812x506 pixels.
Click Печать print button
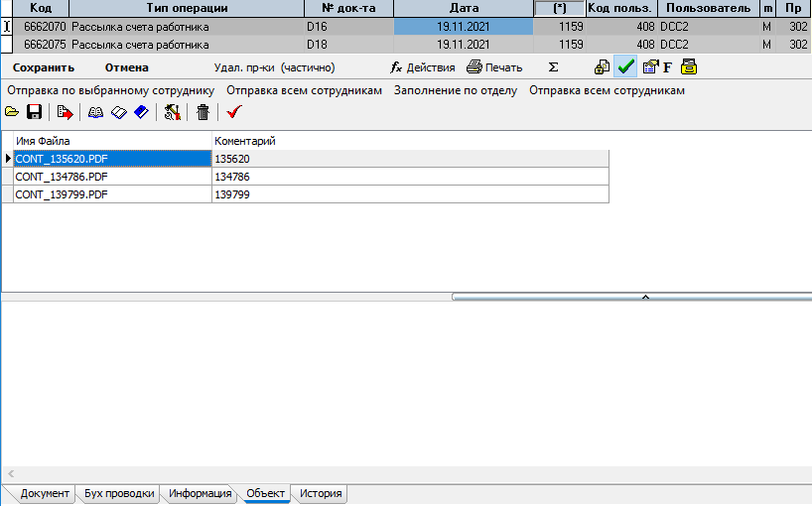click(x=494, y=67)
